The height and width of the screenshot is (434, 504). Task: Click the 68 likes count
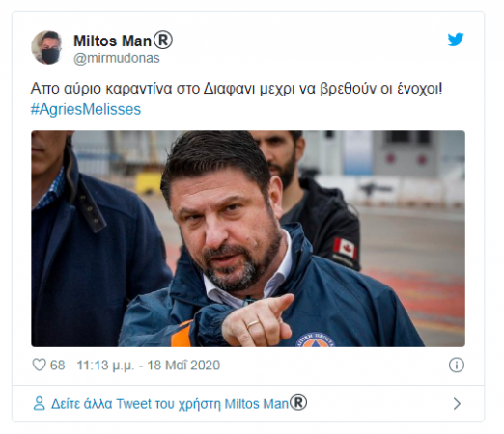tap(58, 366)
